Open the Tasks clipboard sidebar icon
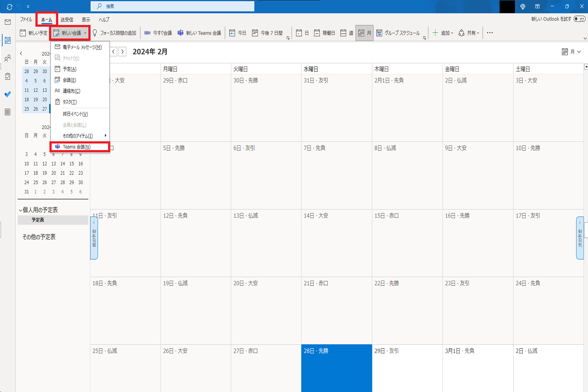Image resolution: width=588 pixels, height=392 pixels. pyautogui.click(x=7, y=76)
